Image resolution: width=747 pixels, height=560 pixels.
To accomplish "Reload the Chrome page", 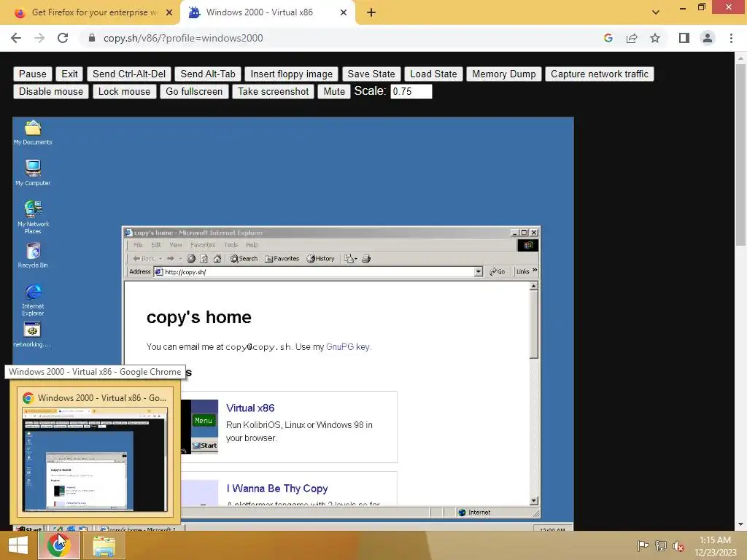I will coord(63,38).
